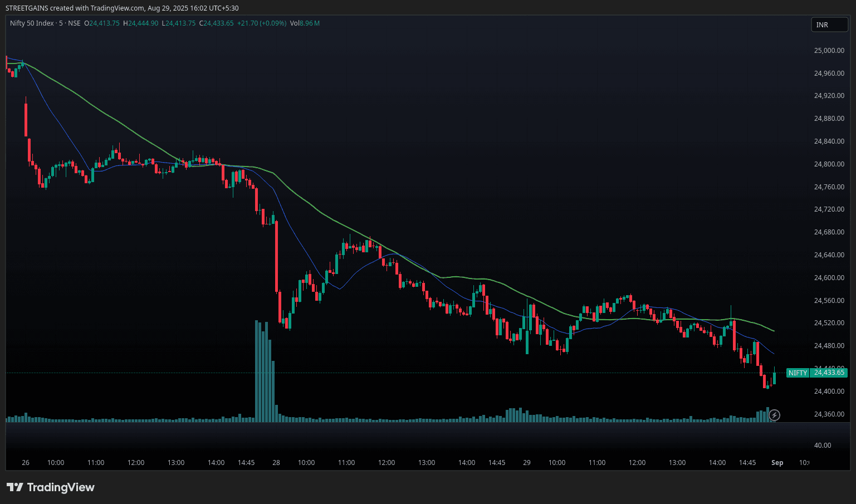The height and width of the screenshot is (504, 856).
Task: Click the STREETGAINS created with TradingView.com header
Action: (122, 8)
